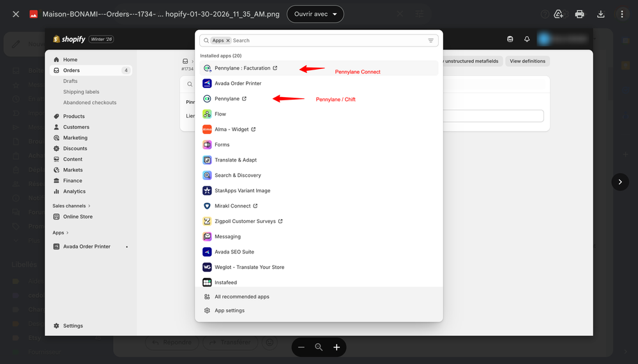Open All recommended apps
638x364 pixels.
tap(241, 296)
